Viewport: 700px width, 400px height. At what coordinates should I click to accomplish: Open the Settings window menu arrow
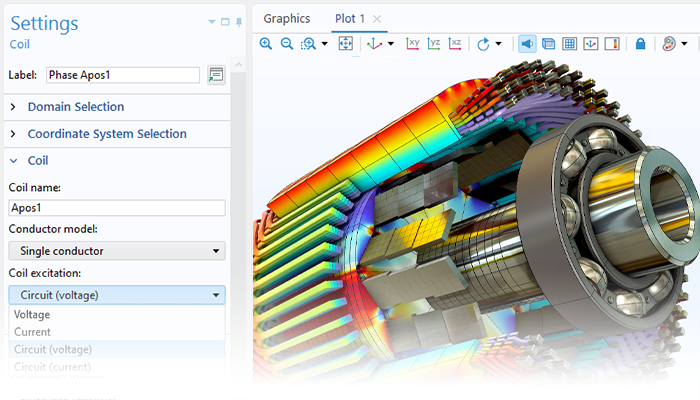tap(212, 22)
